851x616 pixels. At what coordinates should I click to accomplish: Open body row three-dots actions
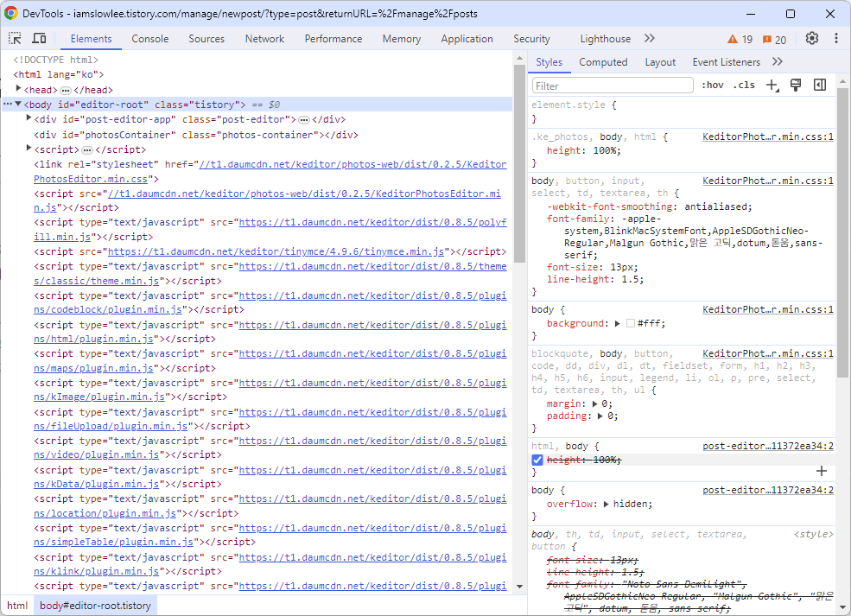(x=8, y=105)
